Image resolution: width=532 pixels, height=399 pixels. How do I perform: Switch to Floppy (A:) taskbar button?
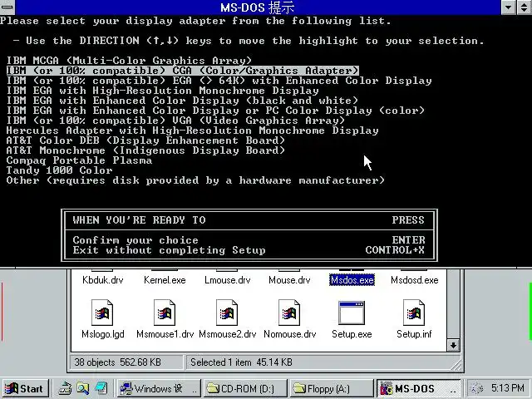pyautogui.click(x=332, y=388)
